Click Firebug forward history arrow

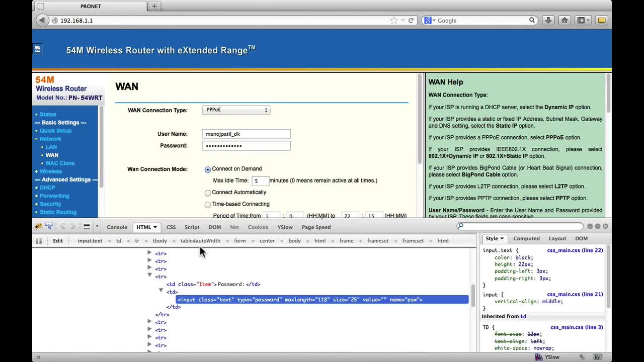[73, 227]
